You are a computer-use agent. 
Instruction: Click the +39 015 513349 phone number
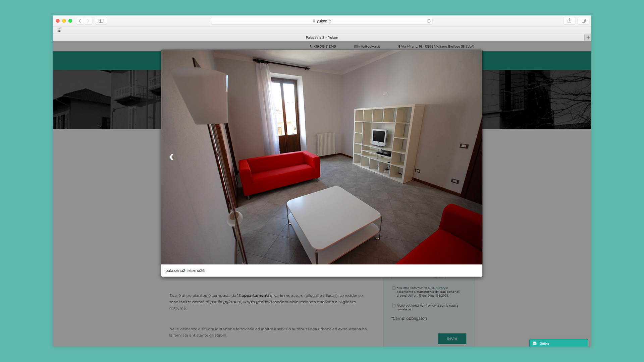[325, 47]
